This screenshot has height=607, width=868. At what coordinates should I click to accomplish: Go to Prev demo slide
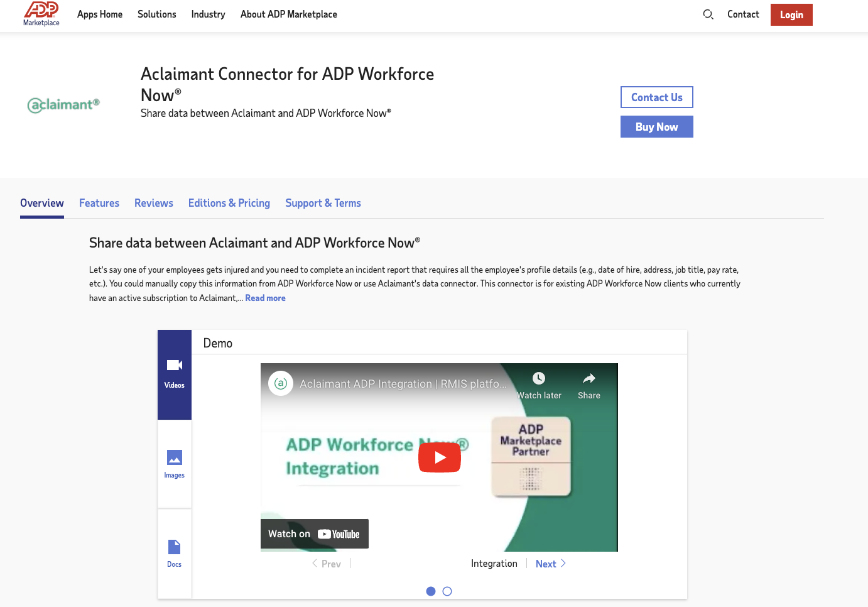pos(327,564)
